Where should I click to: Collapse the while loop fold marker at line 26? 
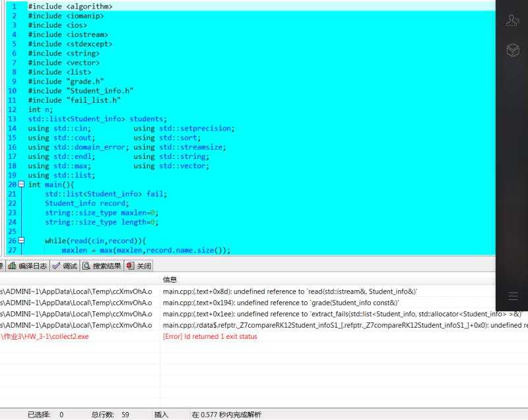(x=21, y=241)
